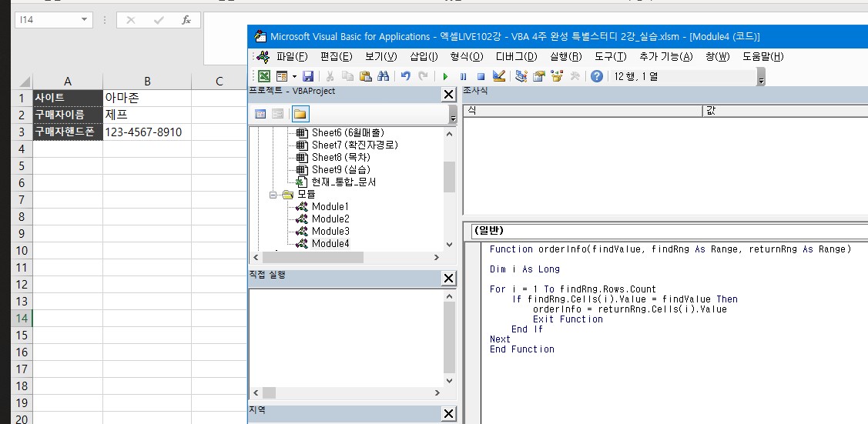Click the Run Sub green play icon
The image size is (868, 424).
coord(445,76)
